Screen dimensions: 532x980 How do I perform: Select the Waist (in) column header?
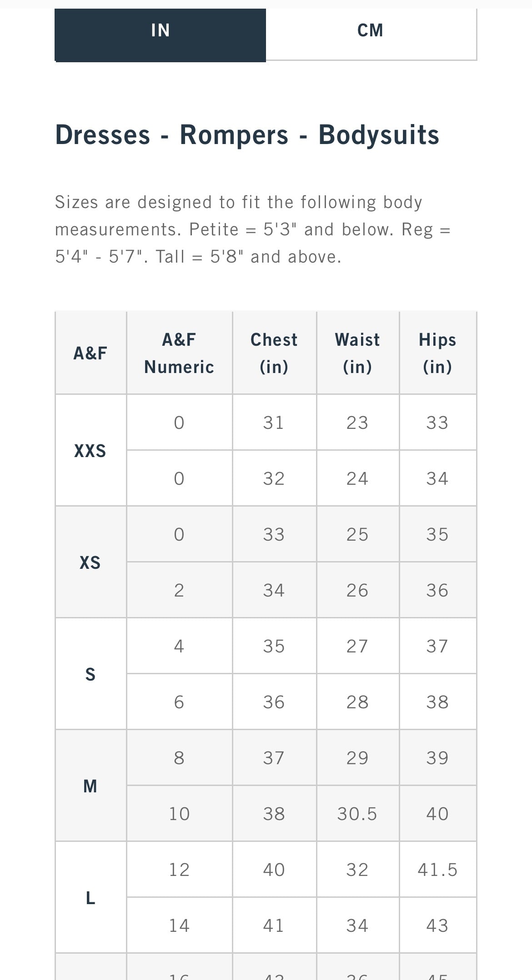(357, 353)
